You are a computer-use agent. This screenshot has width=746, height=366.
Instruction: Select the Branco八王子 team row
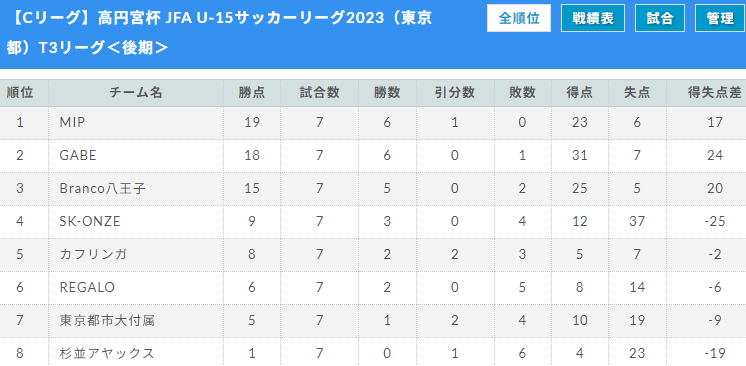(373, 188)
